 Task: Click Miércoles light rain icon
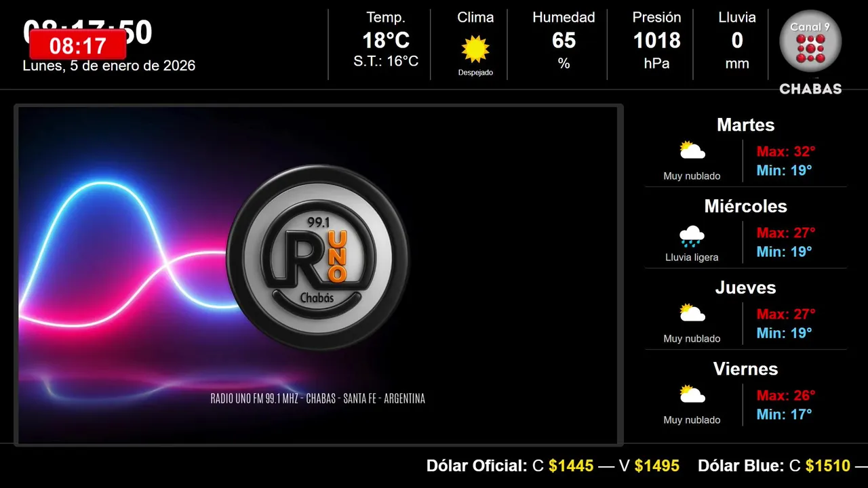coord(692,236)
